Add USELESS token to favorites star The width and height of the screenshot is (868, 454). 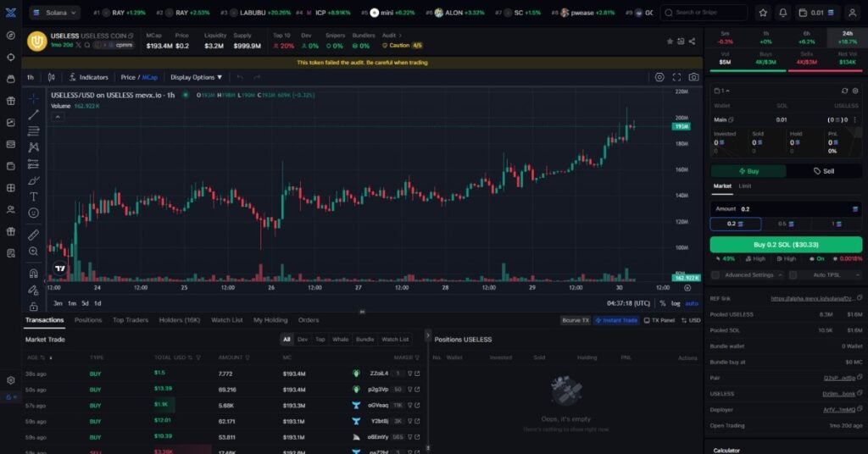[670, 42]
